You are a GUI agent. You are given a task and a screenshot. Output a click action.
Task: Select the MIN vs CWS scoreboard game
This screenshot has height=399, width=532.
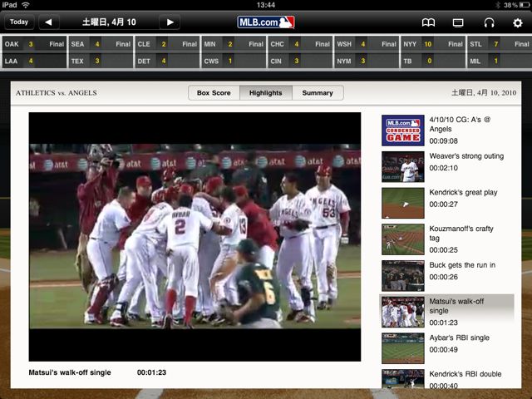pos(234,52)
